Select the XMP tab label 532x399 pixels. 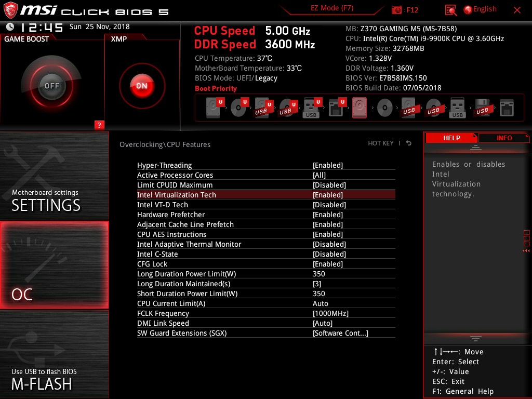[119, 39]
